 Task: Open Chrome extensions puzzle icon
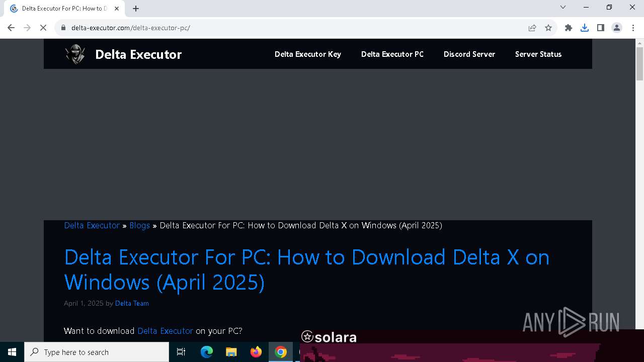569,28
